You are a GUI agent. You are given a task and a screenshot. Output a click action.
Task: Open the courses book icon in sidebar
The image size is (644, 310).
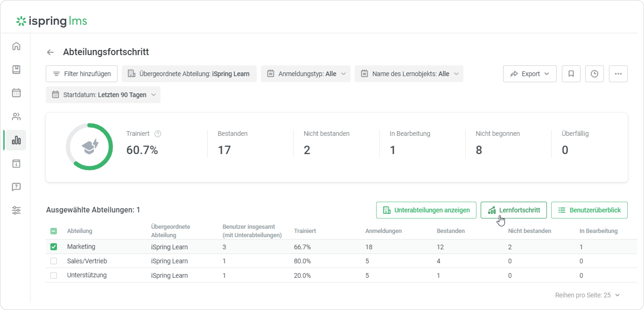pos(16,70)
